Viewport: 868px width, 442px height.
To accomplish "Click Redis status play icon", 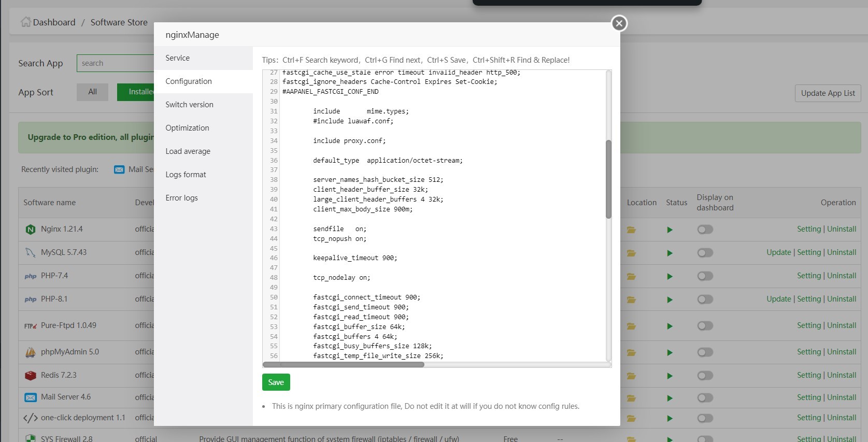I will click(x=670, y=376).
